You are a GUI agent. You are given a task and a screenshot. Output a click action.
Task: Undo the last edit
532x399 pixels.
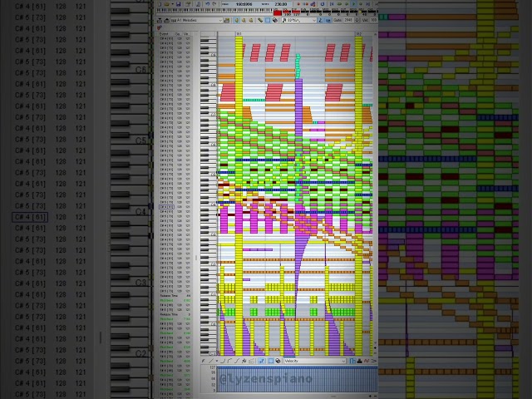[208, 4]
